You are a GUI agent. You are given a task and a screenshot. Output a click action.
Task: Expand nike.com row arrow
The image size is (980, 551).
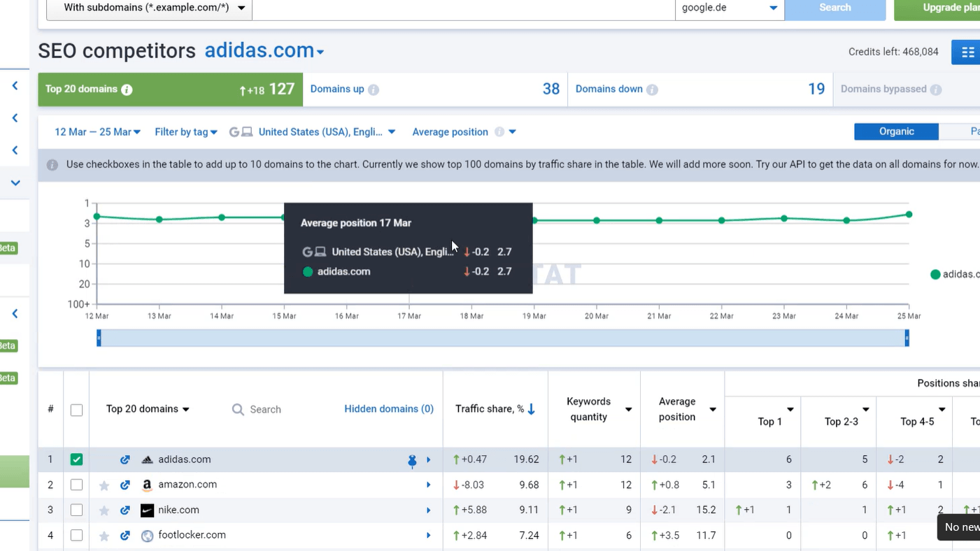pyautogui.click(x=429, y=510)
